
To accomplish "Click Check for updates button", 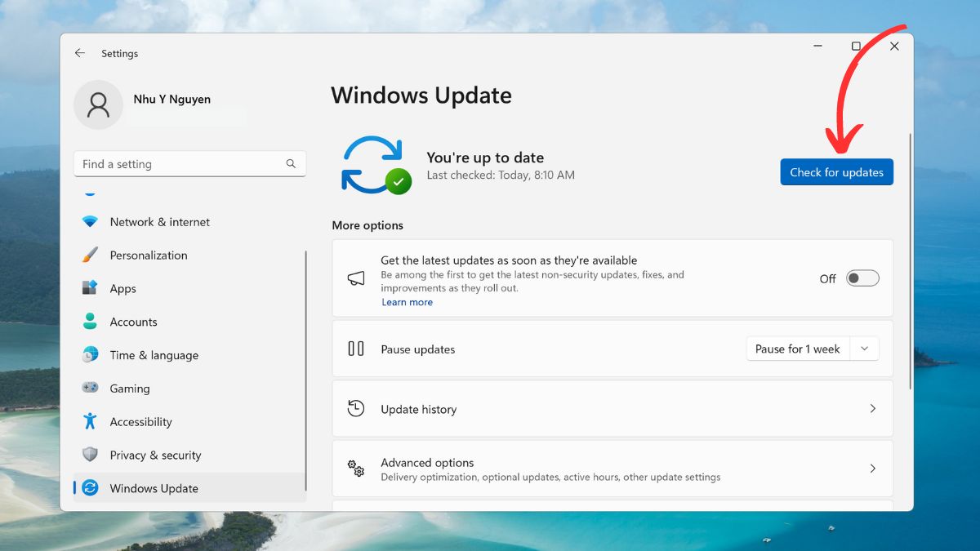I will click(x=836, y=172).
